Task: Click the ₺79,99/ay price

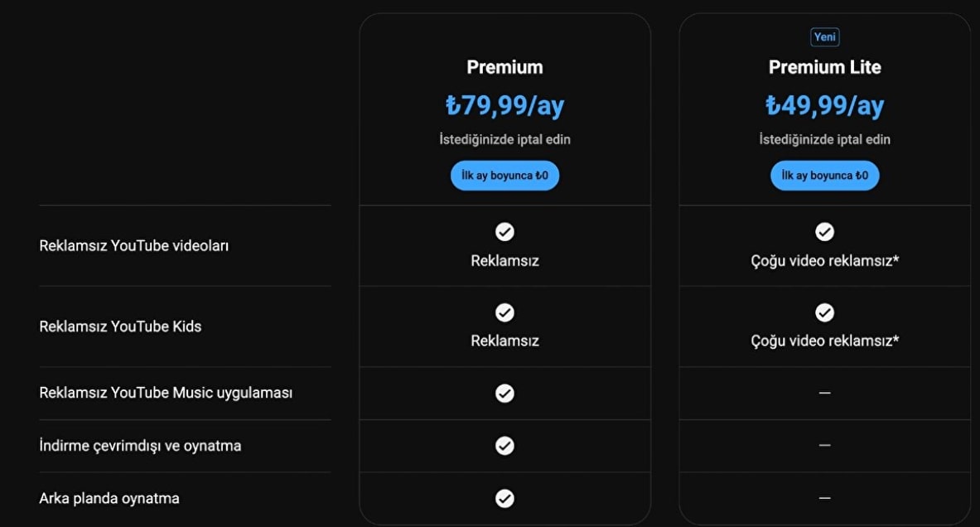Action: pos(504,106)
